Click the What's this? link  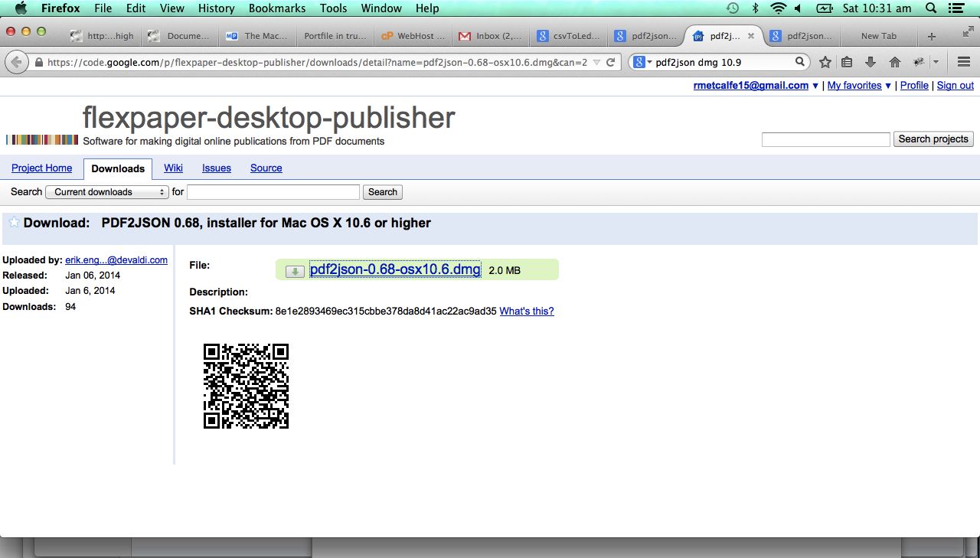pyautogui.click(x=527, y=312)
